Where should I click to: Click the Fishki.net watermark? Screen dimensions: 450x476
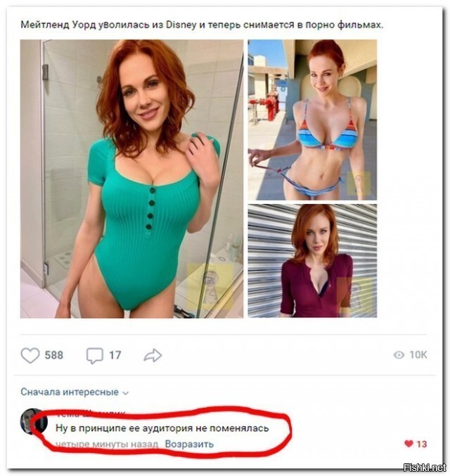425,467
